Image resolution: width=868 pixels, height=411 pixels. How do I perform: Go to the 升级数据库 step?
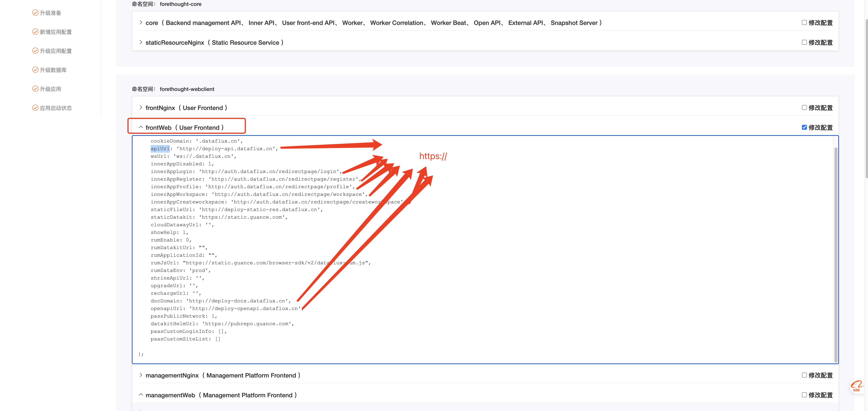tap(53, 70)
